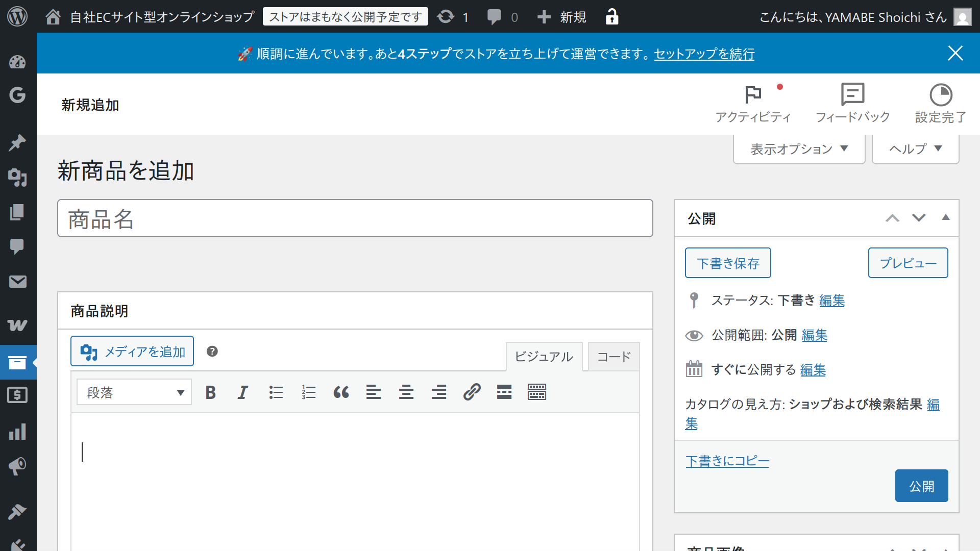Viewport: 980px width, 551px height.
Task: Collapse the 公開 panel with its arrow
Action: 946,218
